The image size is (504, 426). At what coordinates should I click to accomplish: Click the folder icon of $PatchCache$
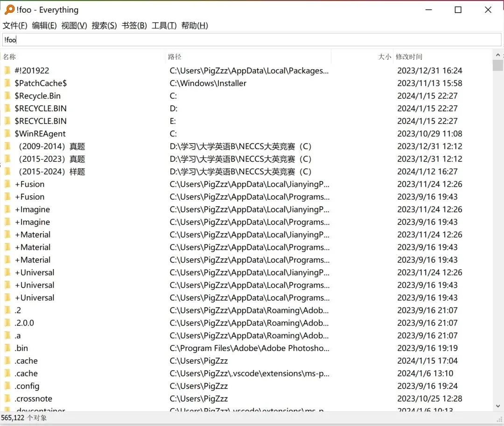point(7,83)
